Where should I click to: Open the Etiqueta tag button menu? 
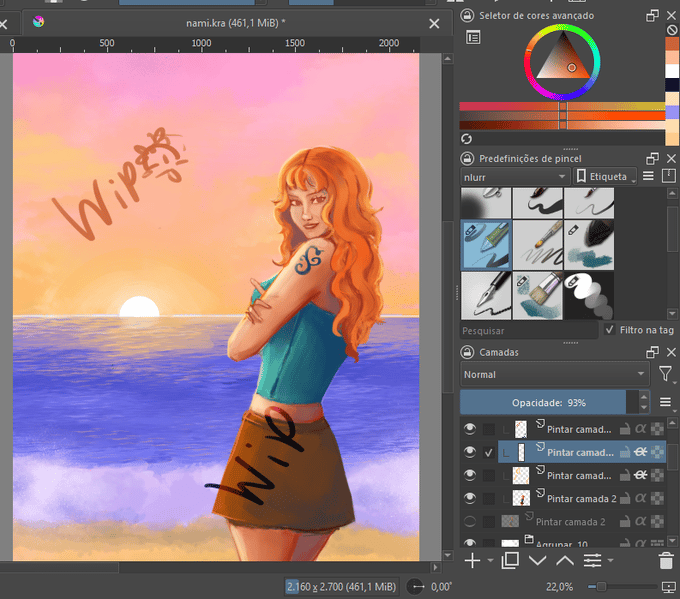[606, 177]
